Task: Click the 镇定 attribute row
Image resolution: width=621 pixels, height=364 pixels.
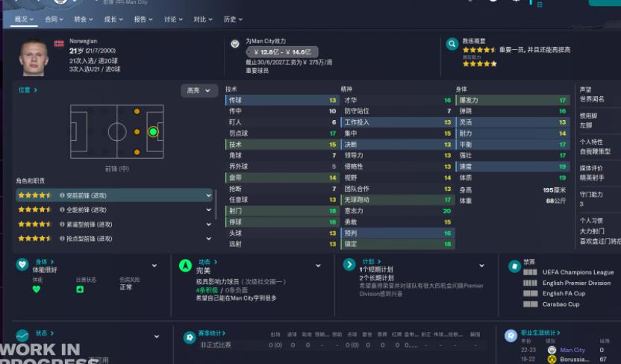Action: (x=398, y=244)
